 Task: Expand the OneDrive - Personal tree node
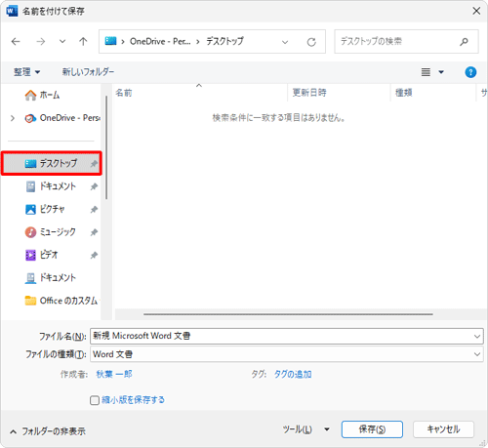[13, 118]
